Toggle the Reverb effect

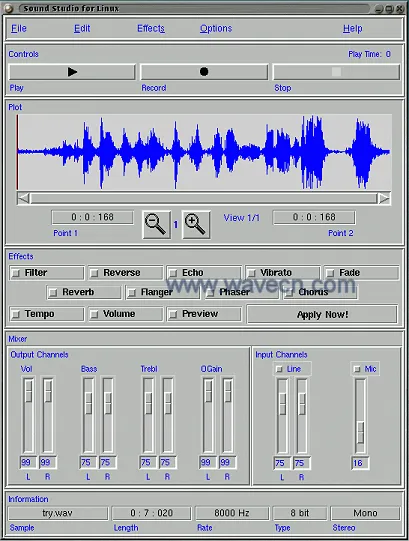pyautogui.click(x=84, y=292)
